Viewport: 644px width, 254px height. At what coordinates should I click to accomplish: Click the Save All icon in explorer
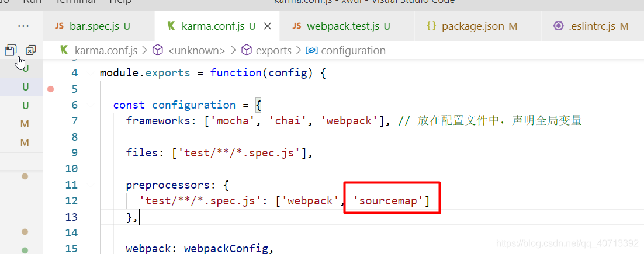point(11,50)
